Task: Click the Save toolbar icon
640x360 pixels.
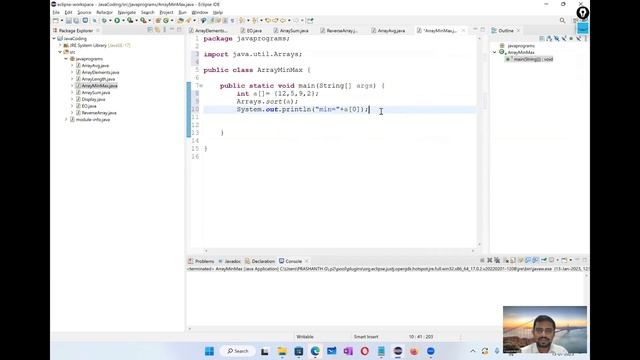Action: tap(69, 20)
